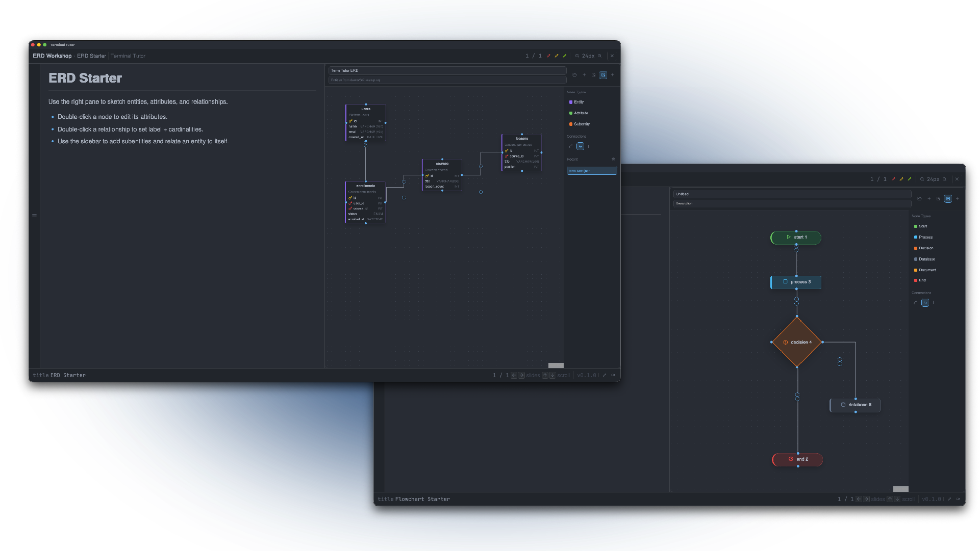Add a Subentity node type
The image size is (980, 551).
580,124
